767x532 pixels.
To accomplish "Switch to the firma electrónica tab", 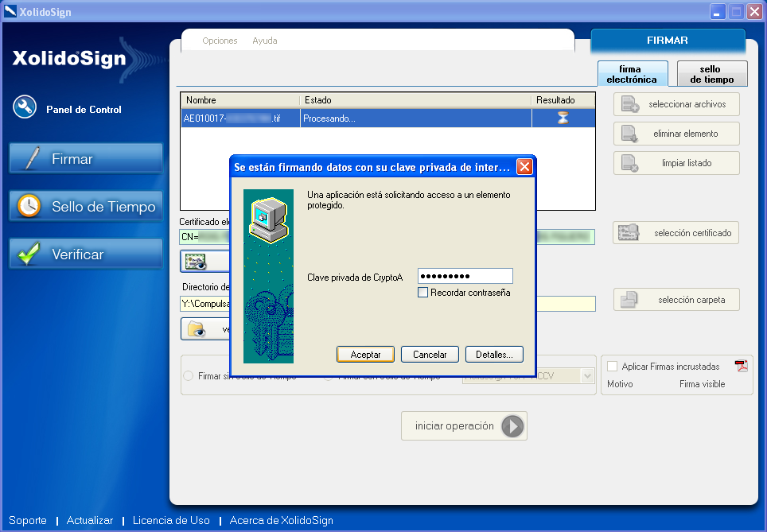I will click(x=632, y=74).
